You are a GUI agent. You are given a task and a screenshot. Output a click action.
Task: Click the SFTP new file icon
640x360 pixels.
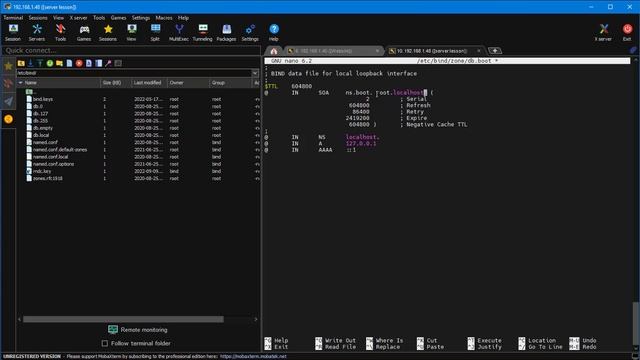click(69, 63)
